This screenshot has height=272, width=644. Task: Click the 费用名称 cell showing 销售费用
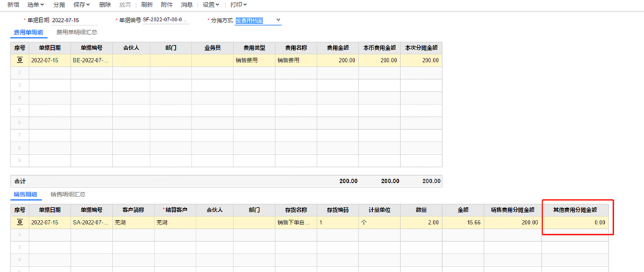[x=296, y=60]
